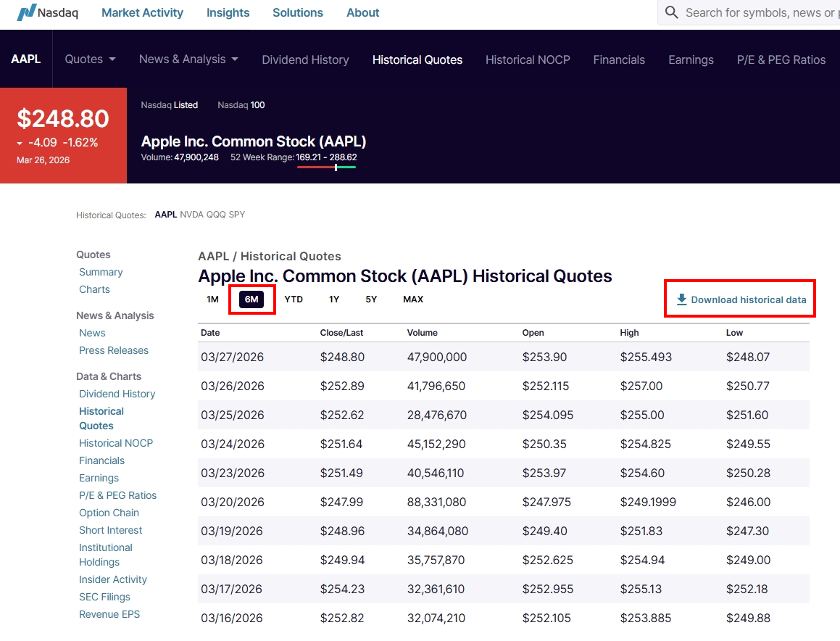Open P/E & PEG Ratios top tab
Viewport: 840px width, 641px height.
pyautogui.click(x=781, y=59)
